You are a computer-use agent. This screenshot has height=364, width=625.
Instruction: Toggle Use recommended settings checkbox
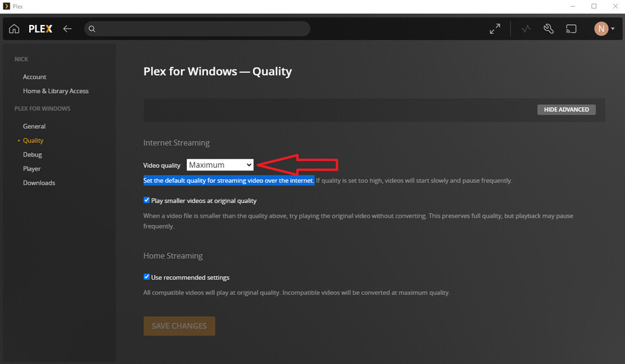[146, 276]
